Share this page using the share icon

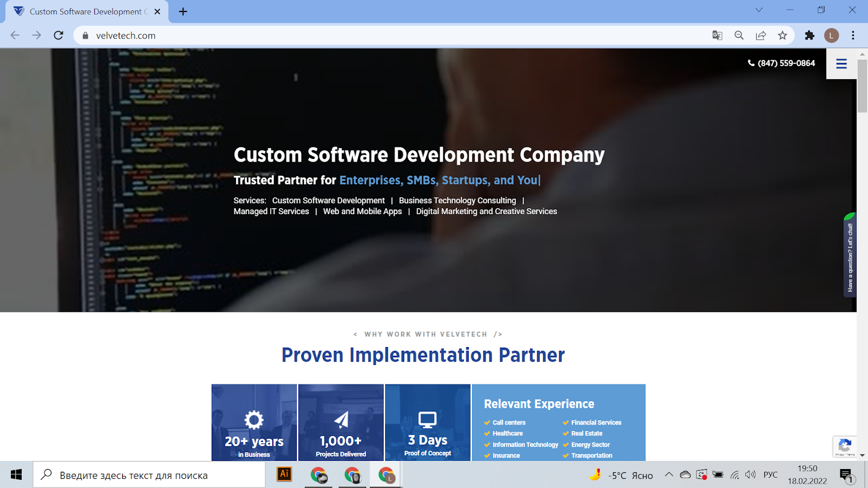(x=761, y=35)
